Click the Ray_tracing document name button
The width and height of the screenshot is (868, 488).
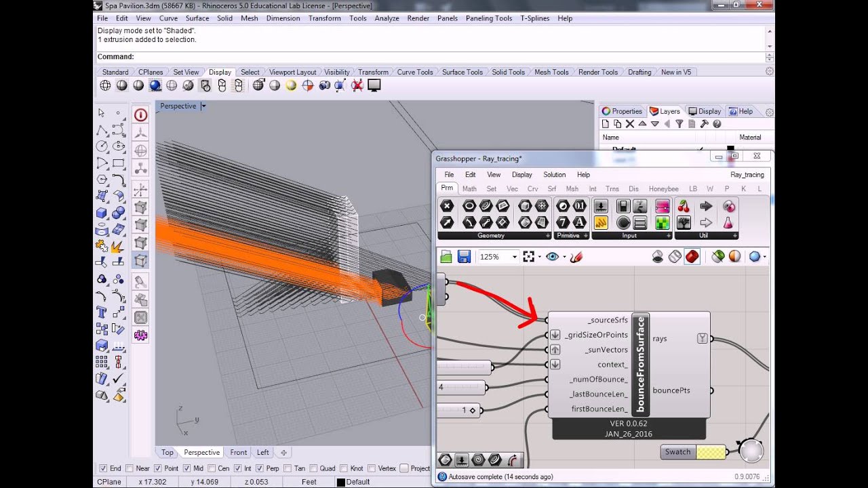point(747,175)
